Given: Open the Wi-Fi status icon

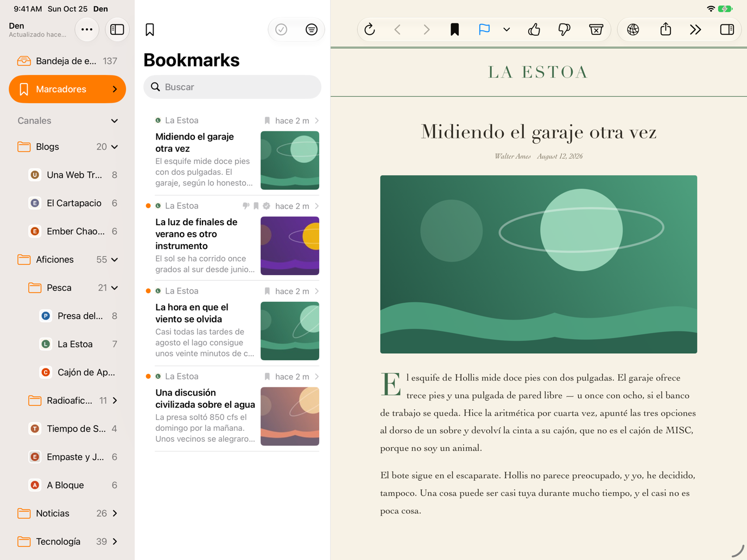Looking at the screenshot, I should click(711, 9).
